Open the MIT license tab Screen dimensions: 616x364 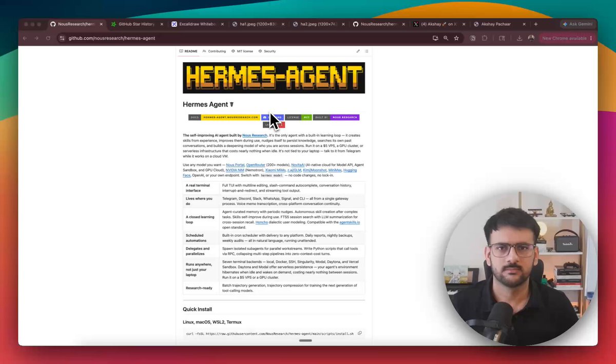(242, 51)
